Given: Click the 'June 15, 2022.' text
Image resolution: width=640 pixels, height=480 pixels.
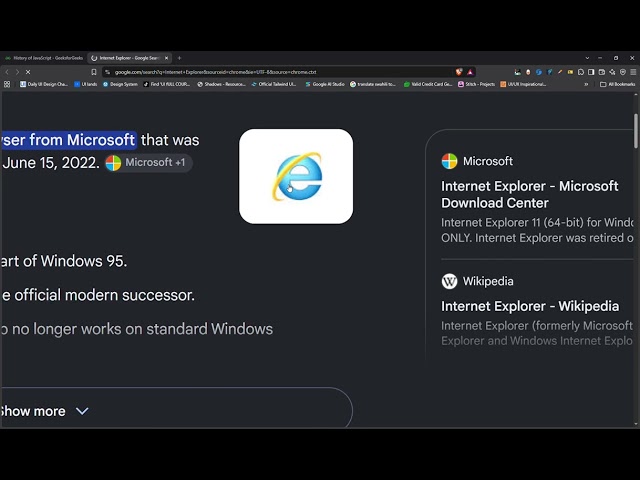Looking at the screenshot, I should 51,162.
